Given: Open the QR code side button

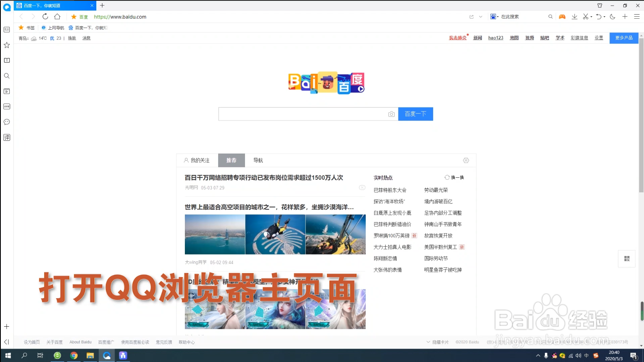Looking at the screenshot, I should pos(627,259).
